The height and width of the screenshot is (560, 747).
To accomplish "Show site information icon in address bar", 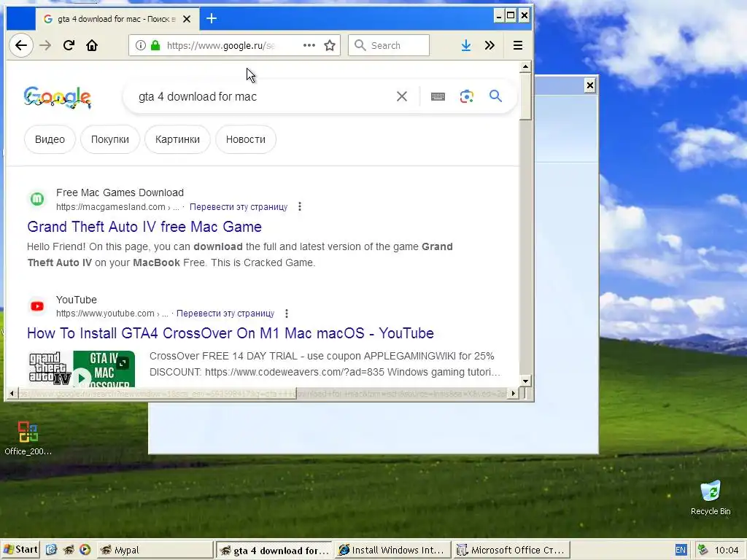I will (140, 45).
